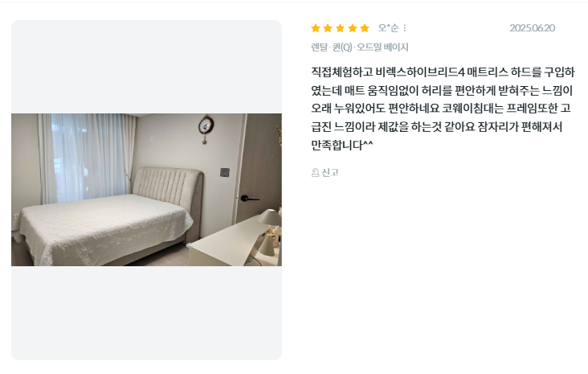The height and width of the screenshot is (374, 588).
Task: Open the bedroom review photo
Action: point(147,190)
